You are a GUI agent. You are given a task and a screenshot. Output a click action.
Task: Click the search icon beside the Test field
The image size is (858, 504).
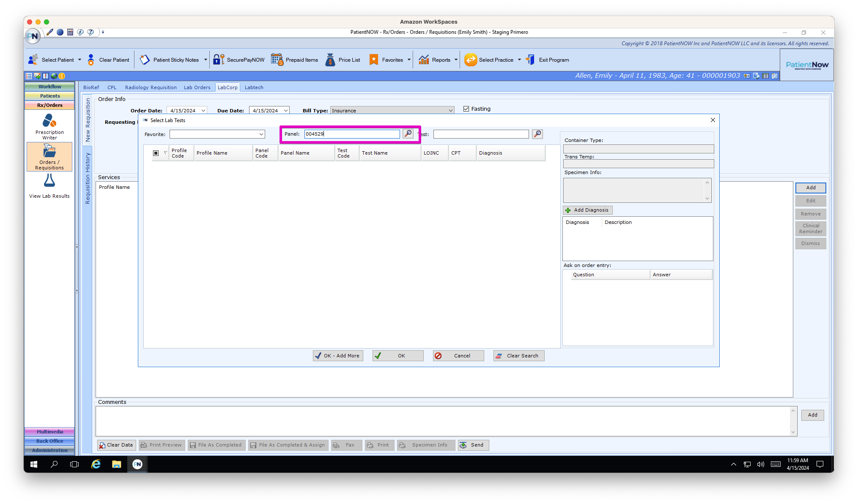(x=537, y=134)
